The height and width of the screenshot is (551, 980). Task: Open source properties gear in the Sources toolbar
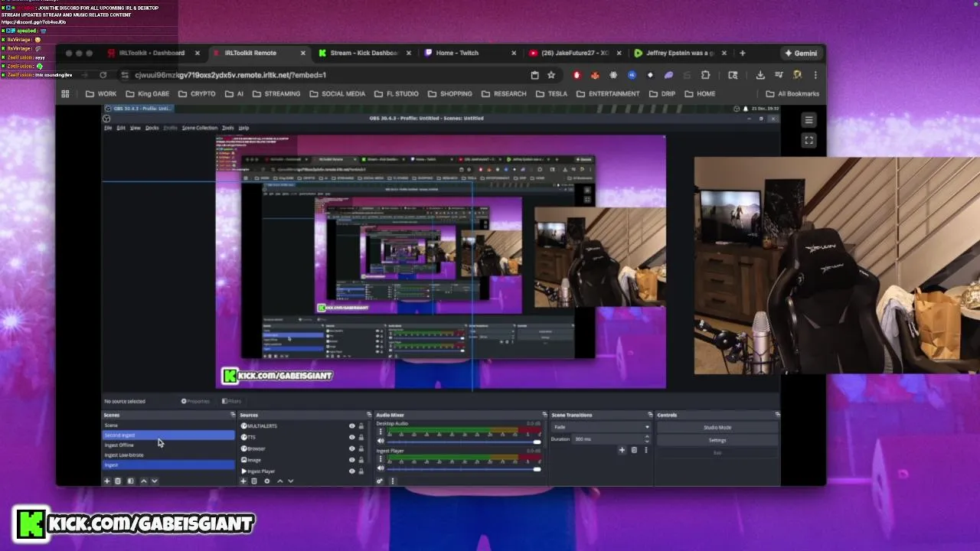[267, 481]
